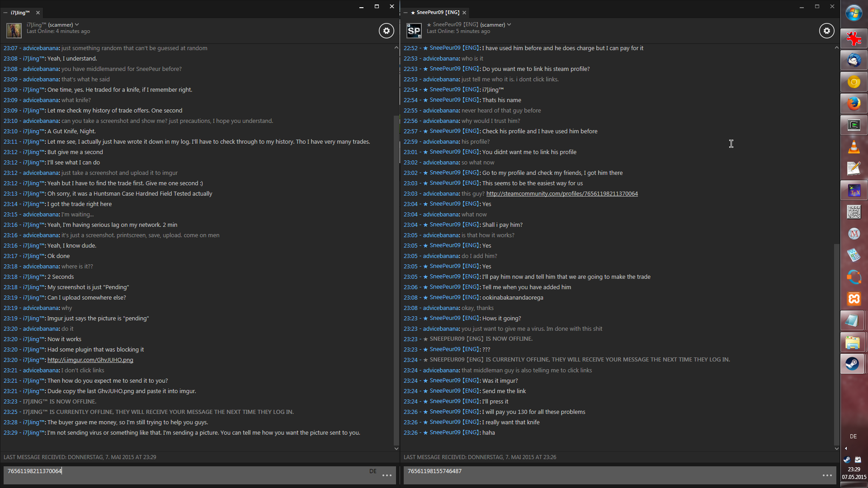Open VLC media player from taskbar
868x488 pixels.
(853, 147)
